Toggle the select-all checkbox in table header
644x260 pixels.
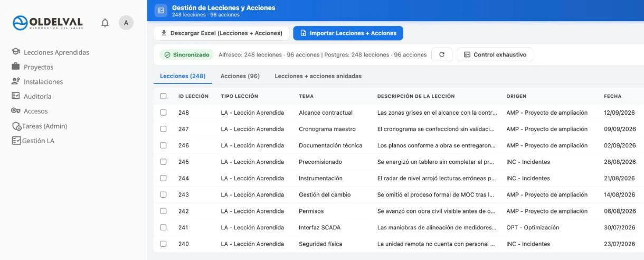pyautogui.click(x=163, y=96)
